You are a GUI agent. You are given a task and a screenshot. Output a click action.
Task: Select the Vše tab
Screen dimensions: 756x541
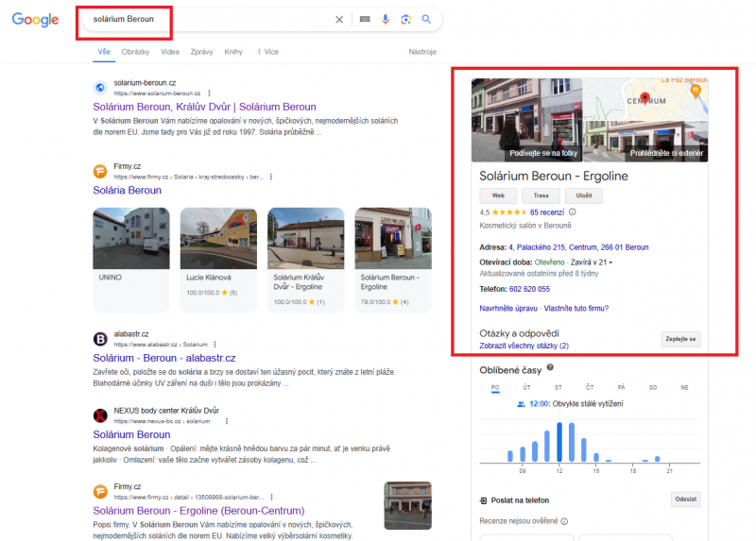click(x=104, y=52)
